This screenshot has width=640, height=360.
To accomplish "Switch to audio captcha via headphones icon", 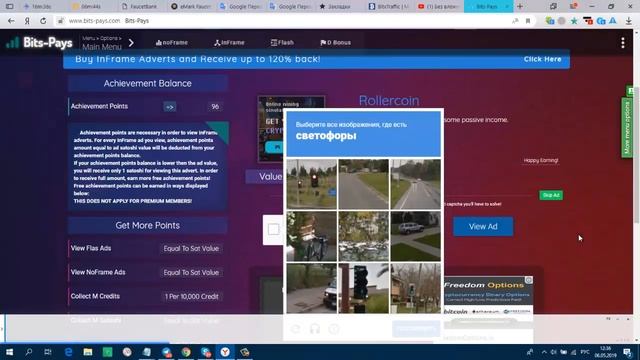I will (x=315, y=329).
